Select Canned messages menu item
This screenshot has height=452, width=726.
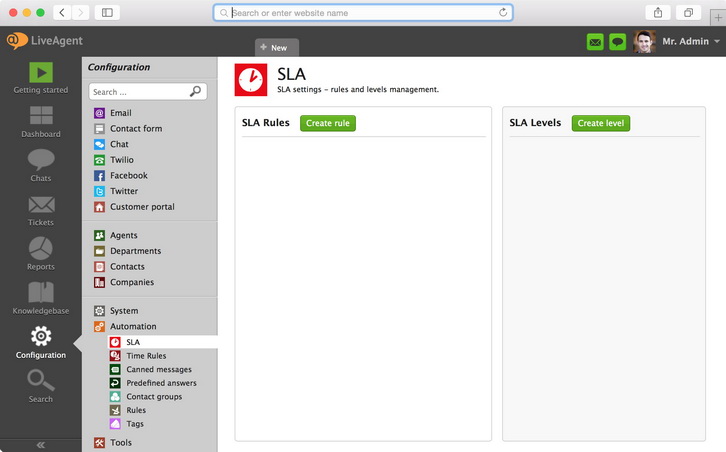pyautogui.click(x=158, y=370)
